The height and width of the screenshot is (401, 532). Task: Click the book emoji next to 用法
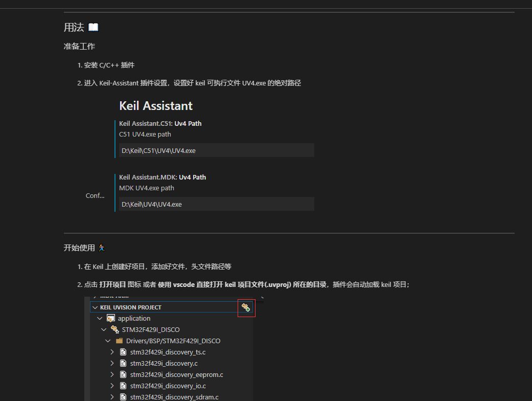click(x=94, y=27)
